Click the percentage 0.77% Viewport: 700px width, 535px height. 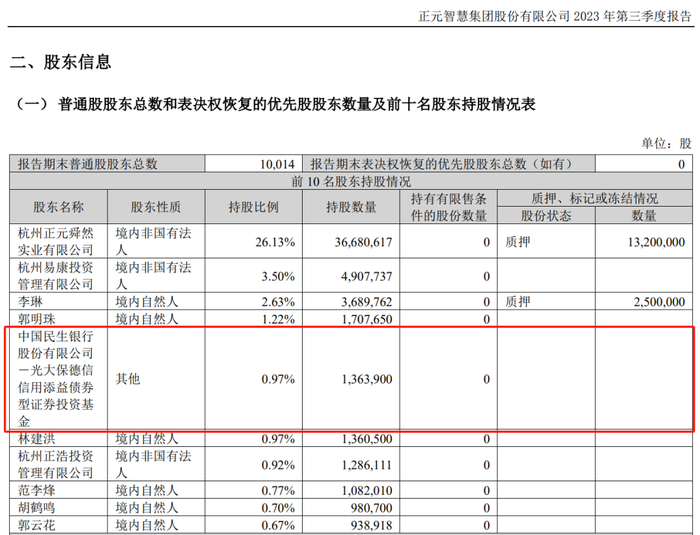pos(278,491)
